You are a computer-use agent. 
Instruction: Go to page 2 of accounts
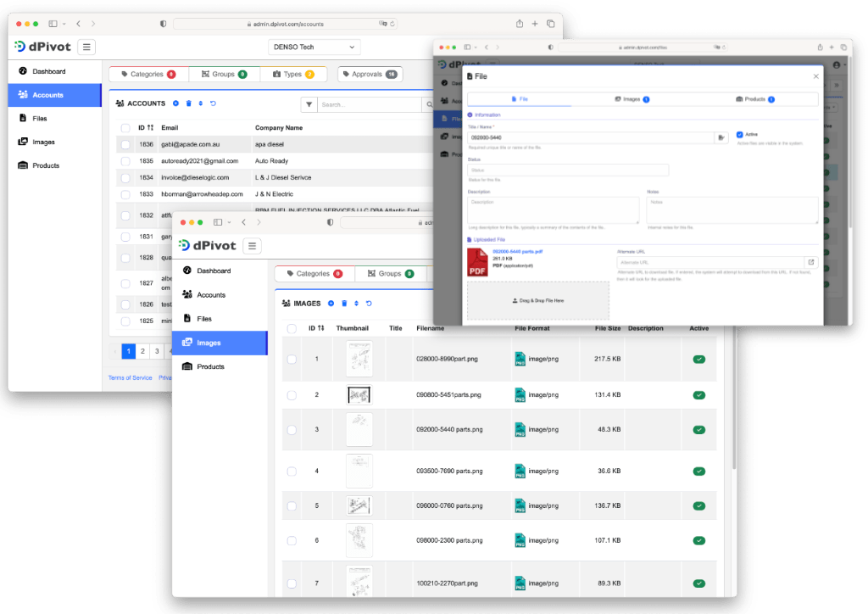[x=142, y=351]
